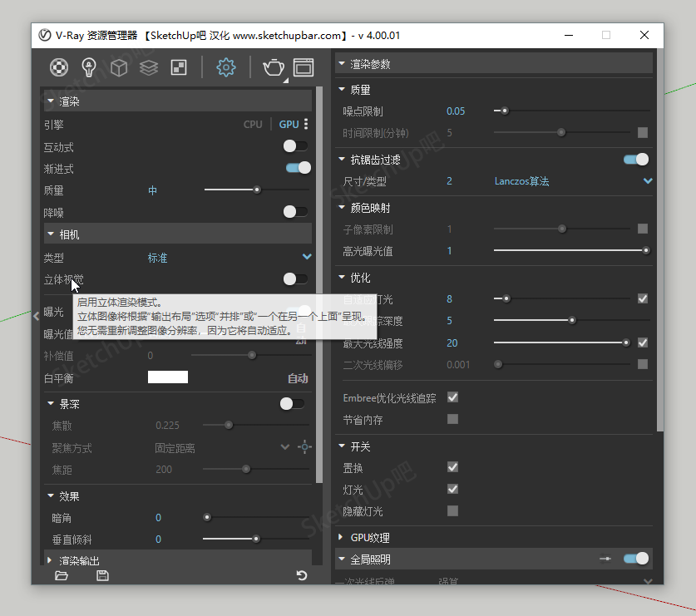This screenshot has height=616, width=696.
Task: Uncheck Embree优化光线追踪 checkbox
Action: (452, 397)
